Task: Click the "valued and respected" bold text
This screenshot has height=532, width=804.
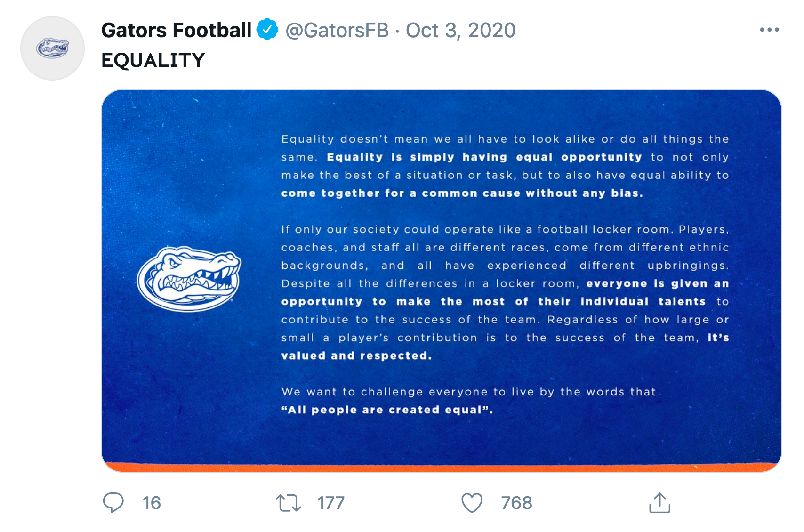Action: [x=356, y=355]
